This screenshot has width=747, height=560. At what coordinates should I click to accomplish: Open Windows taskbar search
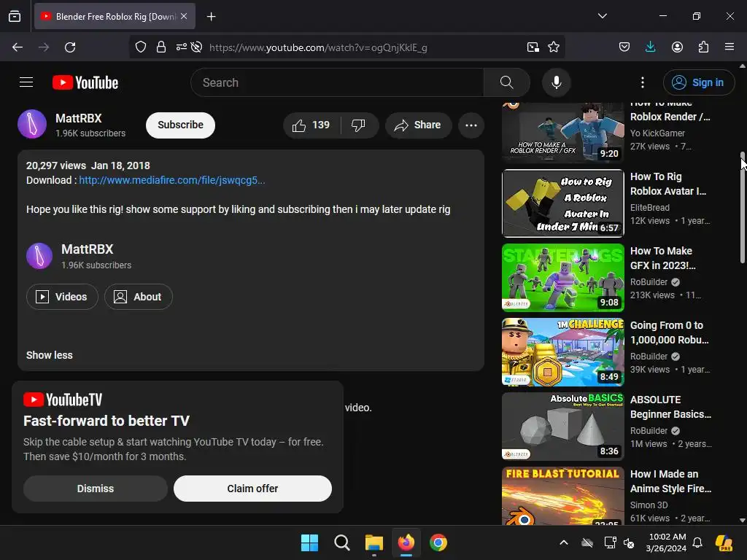(x=341, y=542)
